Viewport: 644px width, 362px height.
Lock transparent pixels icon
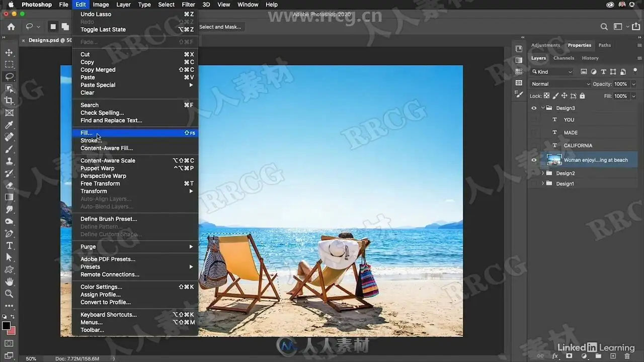(546, 96)
